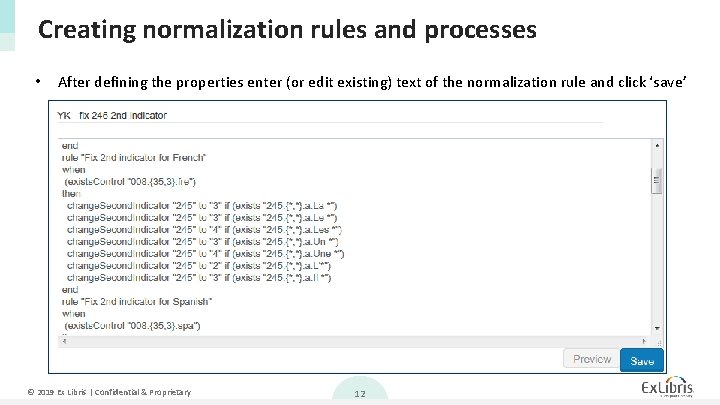The height and width of the screenshot is (405, 720).
Task: Click the horizontal scrollbar track
Action: [x=354, y=341]
